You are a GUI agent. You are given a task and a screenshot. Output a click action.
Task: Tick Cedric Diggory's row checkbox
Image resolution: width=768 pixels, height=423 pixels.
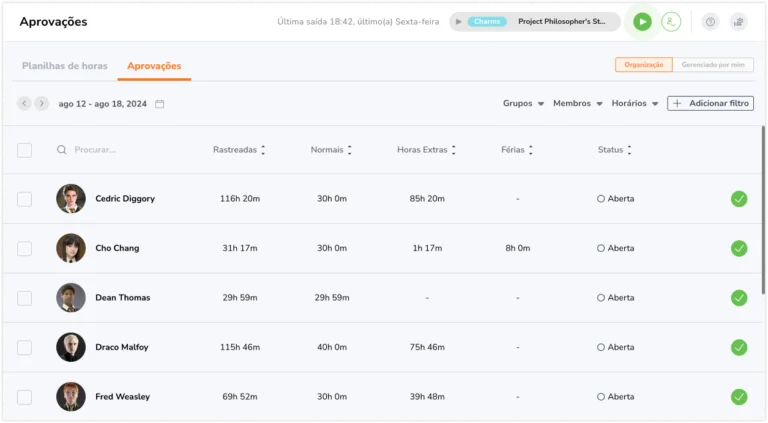pos(24,199)
